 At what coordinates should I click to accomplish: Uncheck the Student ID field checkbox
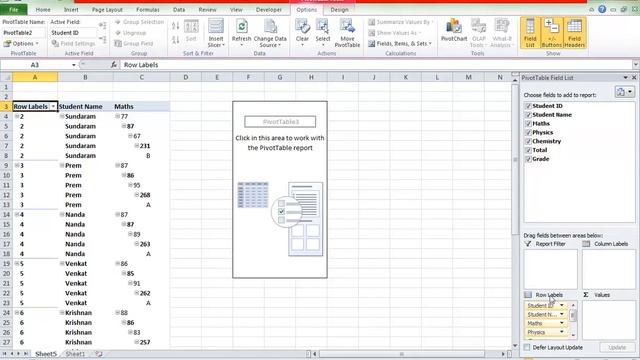click(528, 106)
